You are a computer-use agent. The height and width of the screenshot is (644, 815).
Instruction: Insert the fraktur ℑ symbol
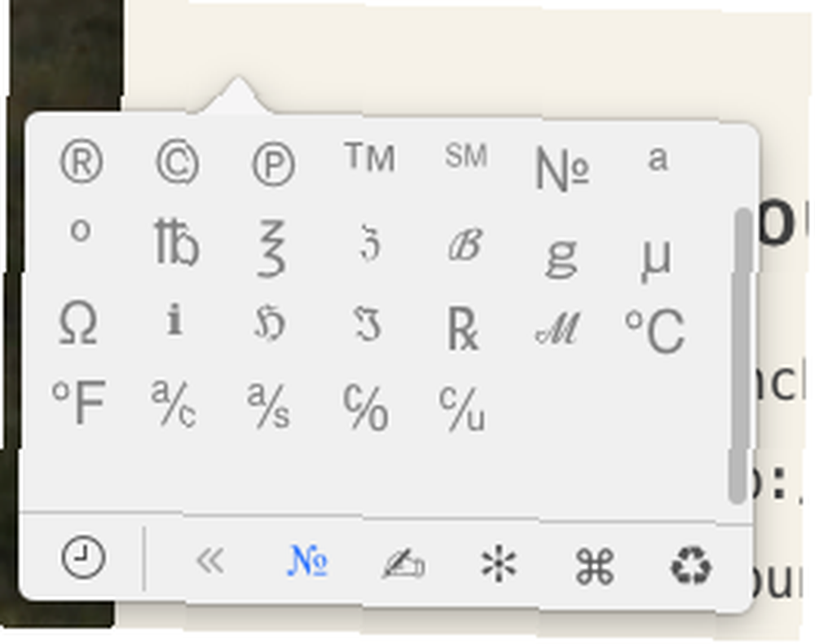[367, 324]
